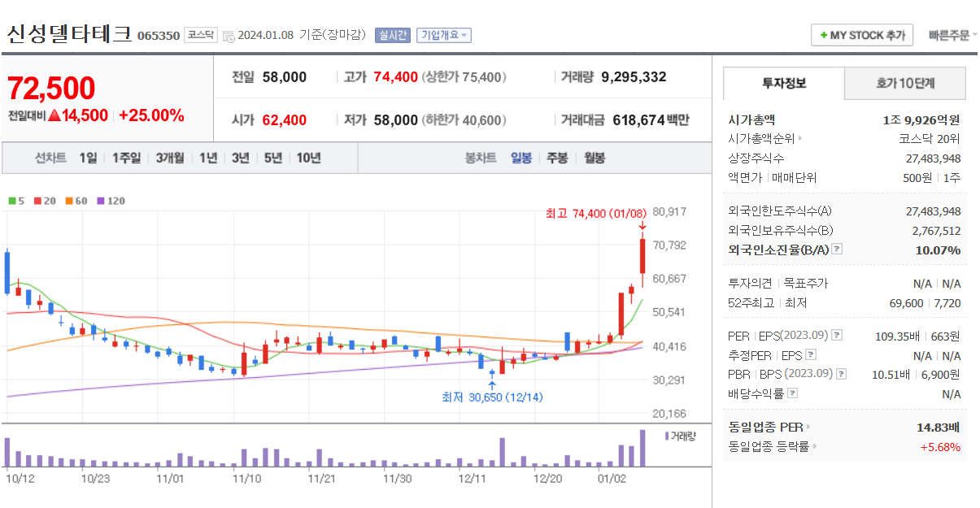Select the 3개월 line chart period
Viewport: 980px width, 508px height.
pos(170,158)
